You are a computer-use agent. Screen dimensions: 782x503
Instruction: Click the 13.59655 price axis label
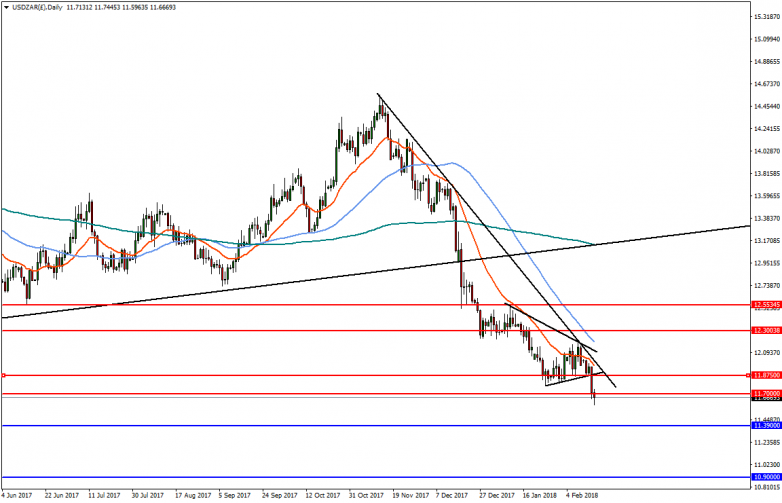(767, 195)
